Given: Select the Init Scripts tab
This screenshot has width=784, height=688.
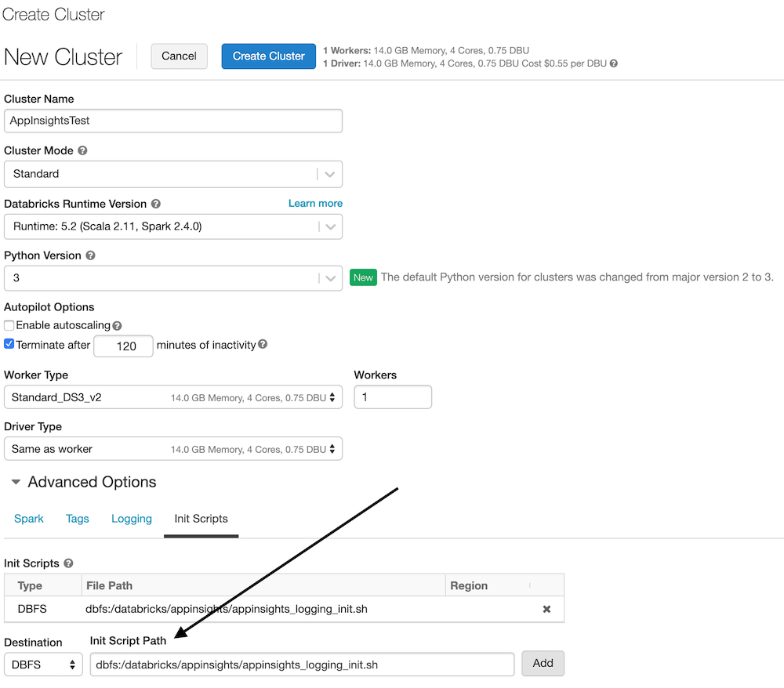Looking at the screenshot, I should tap(201, 519).
